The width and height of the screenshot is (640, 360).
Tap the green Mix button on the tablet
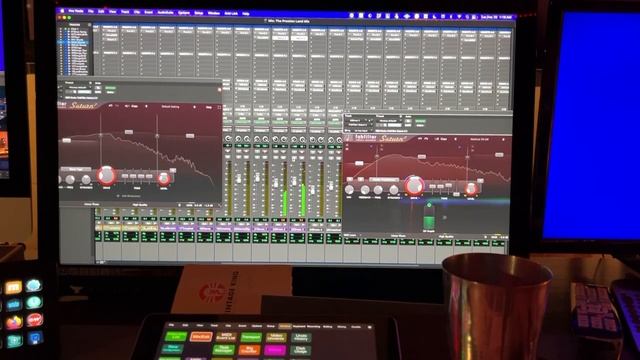click(176, 337)
